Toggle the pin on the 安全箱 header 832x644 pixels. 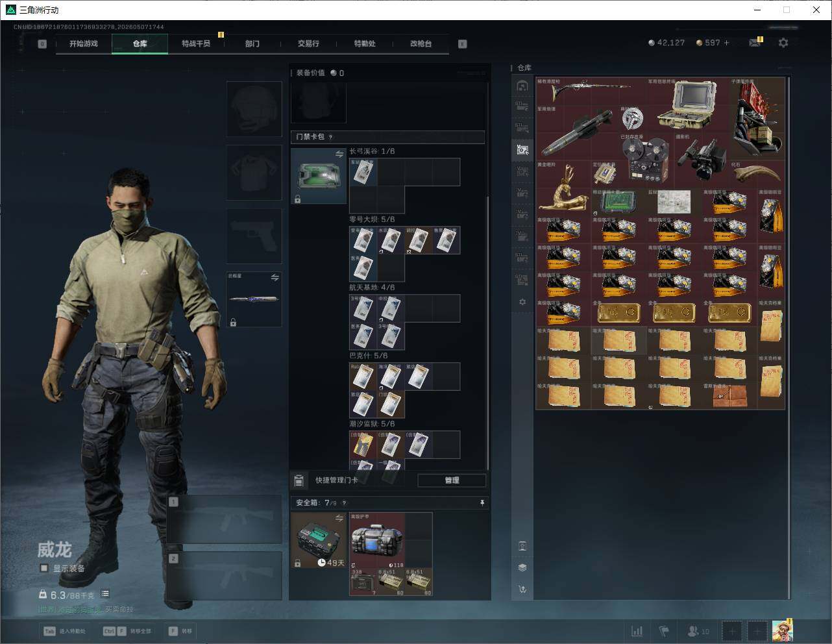click(482, 503)
